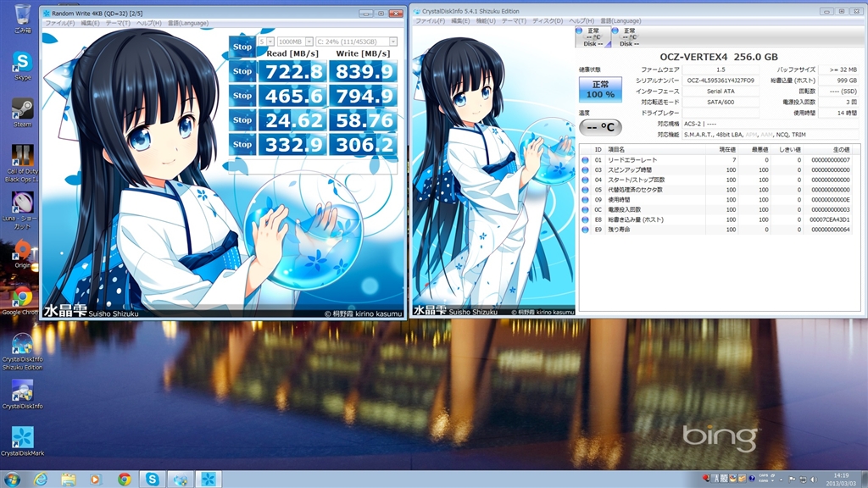Click status circle for リードエラーレート row
The height and width of the screenshot is (488, 868).
[x=585, y=160]
